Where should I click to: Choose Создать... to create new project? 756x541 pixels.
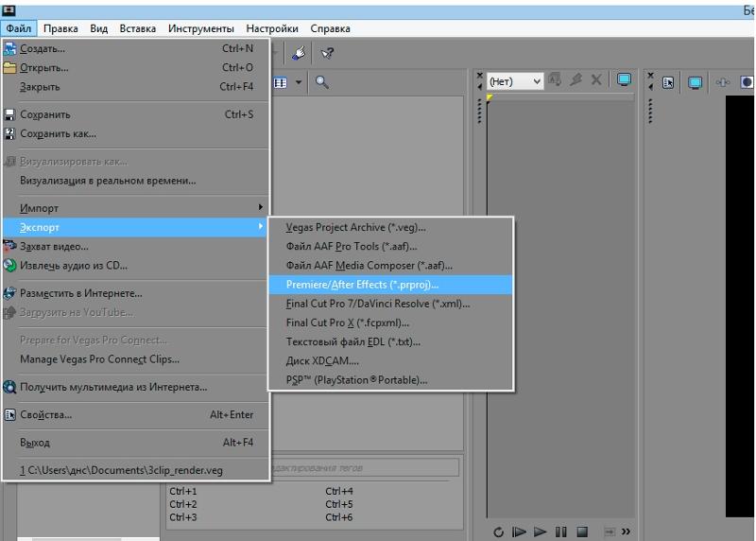135,48
